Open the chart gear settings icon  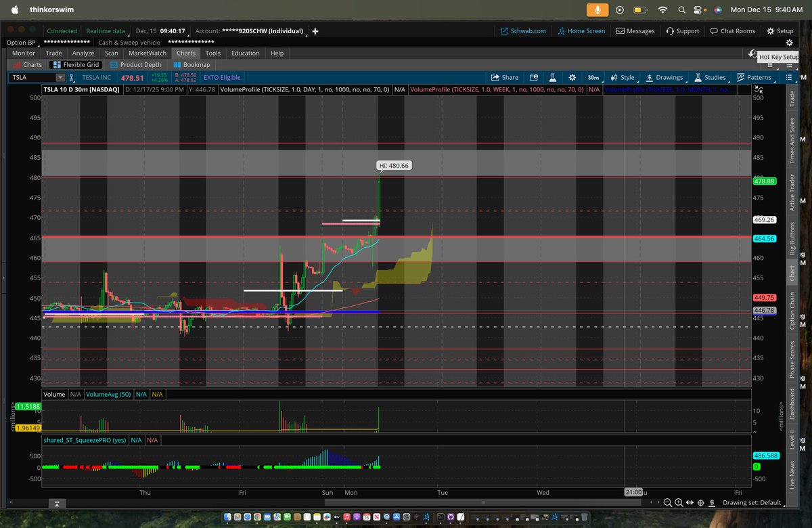click(x=572, y=77)
